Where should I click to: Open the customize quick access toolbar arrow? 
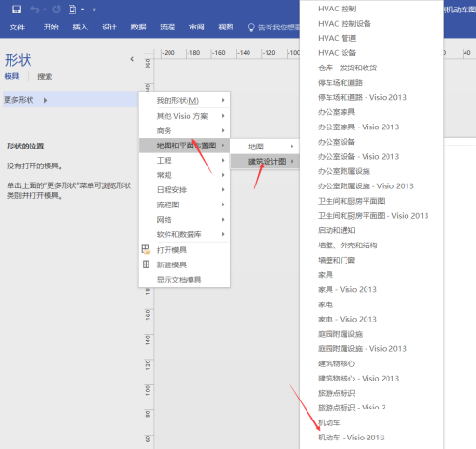point(94,10)
